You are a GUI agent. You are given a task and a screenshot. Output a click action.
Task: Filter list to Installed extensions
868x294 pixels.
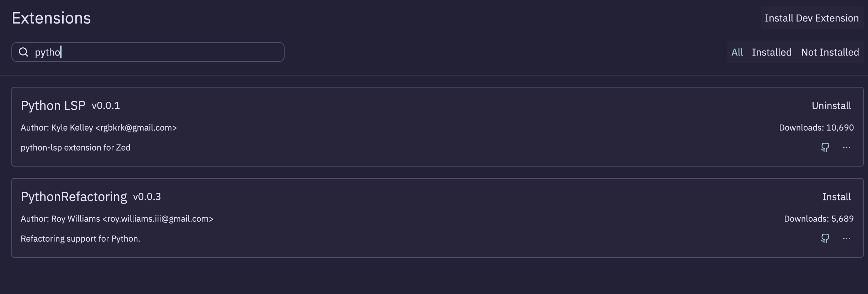(772, 52)
